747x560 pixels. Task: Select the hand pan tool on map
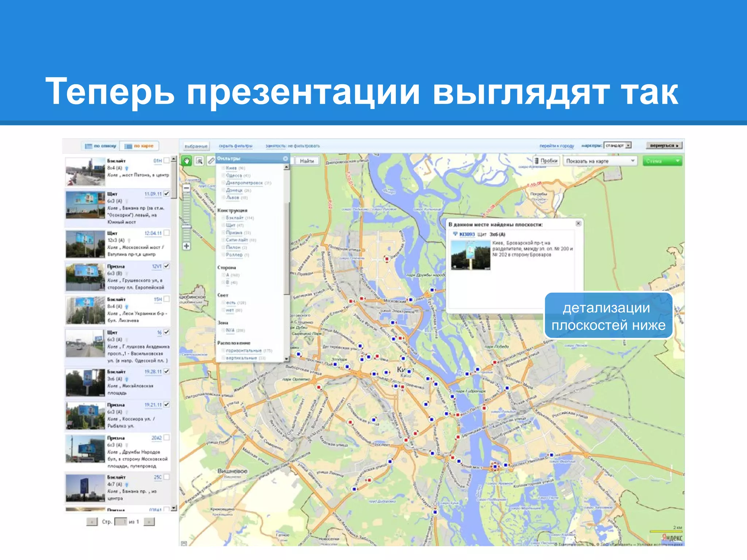[x=187, y=161]
